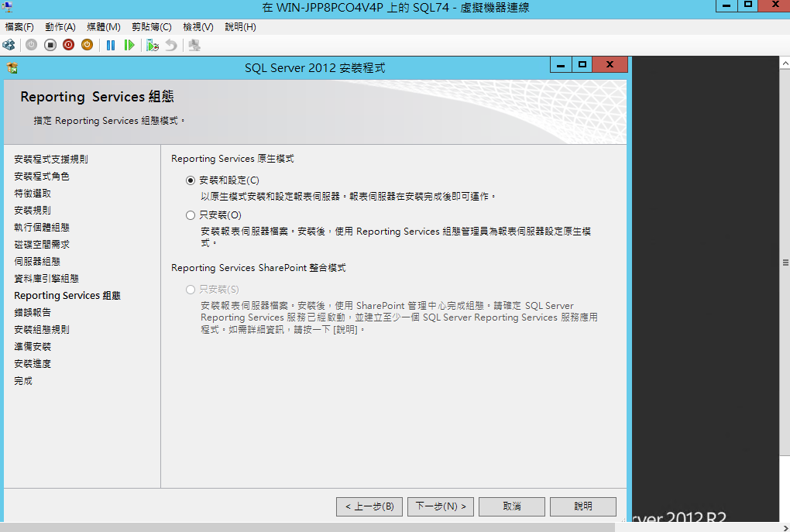Click 準備安裝 in step list
The height and width of the screenshot is (532, 790).
[x=33, y=347]
